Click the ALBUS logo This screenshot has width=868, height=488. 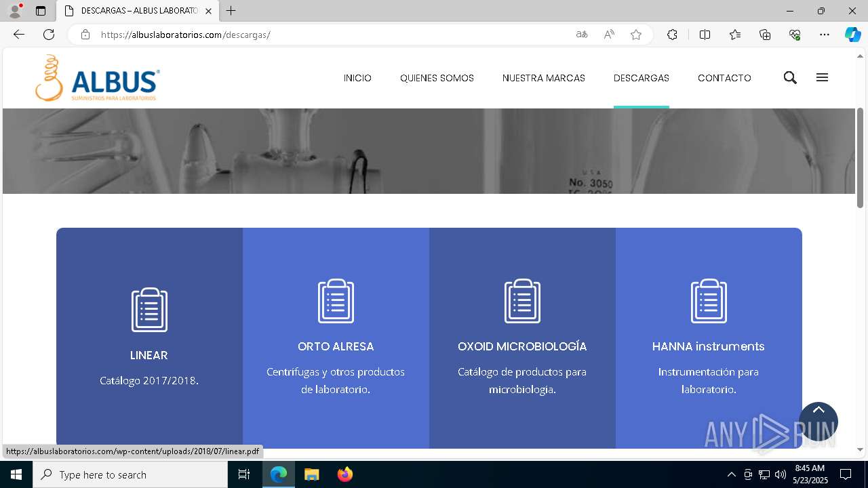(x=98, y=78)
